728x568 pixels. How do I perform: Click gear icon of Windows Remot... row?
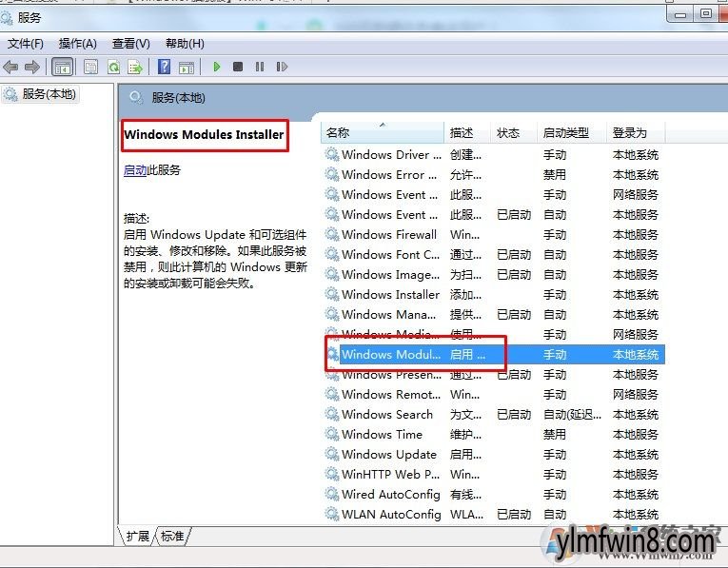(332, 394)
